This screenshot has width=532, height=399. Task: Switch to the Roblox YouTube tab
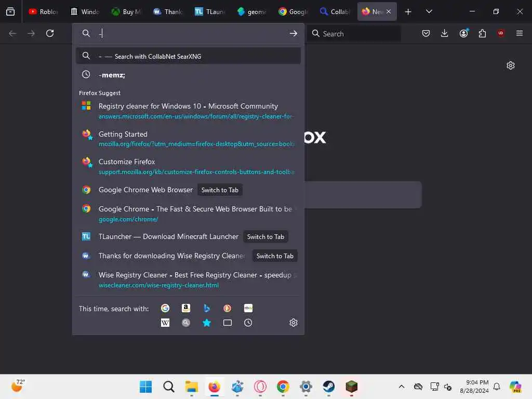pos(44,12)
